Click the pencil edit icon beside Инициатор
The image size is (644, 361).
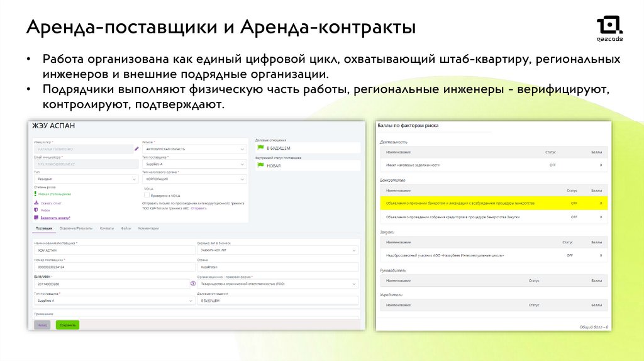(x=136, y=148)
